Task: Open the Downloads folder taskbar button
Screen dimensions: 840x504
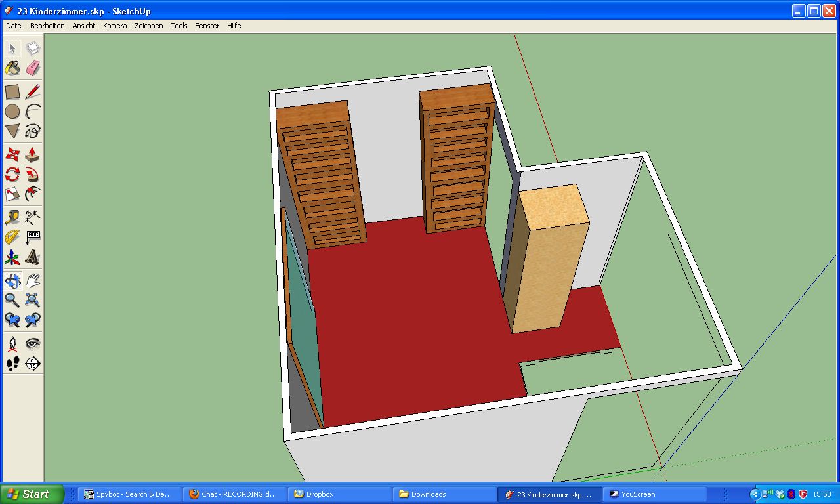Action: (x=444, y=494)
